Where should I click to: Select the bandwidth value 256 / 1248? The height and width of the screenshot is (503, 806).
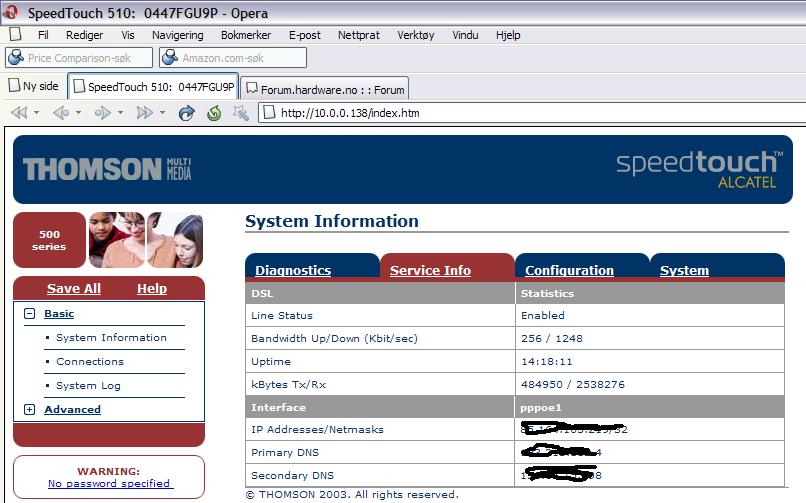tap(552, 339)
